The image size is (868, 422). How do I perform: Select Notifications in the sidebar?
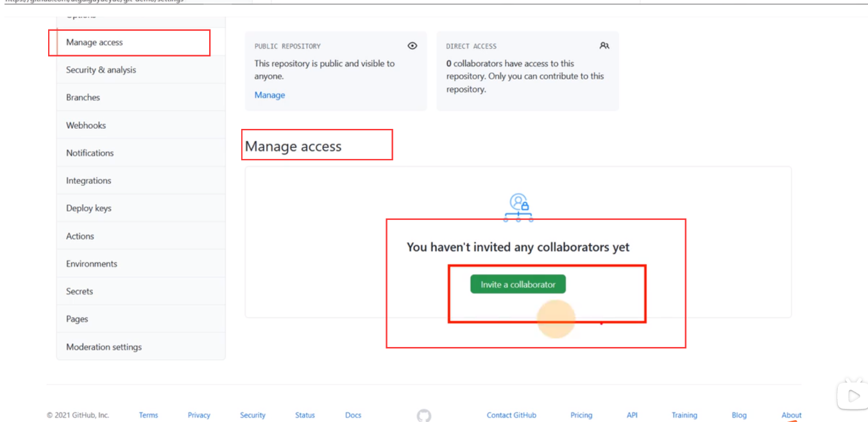(140, 153)
